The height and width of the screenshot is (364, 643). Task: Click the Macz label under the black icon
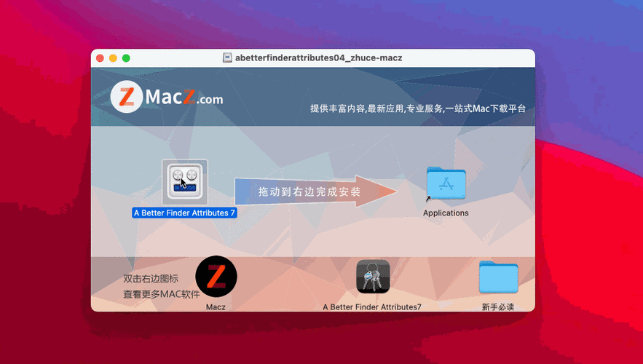[216, 306]
